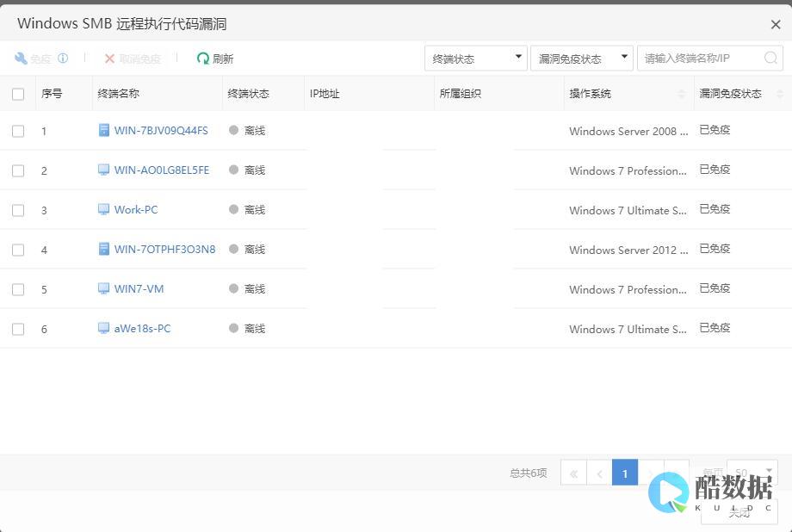Open the 漏洞免疫状态 filter dropdown
The width and height of the screenshot is (792, 532).
(x=581, y=58)
